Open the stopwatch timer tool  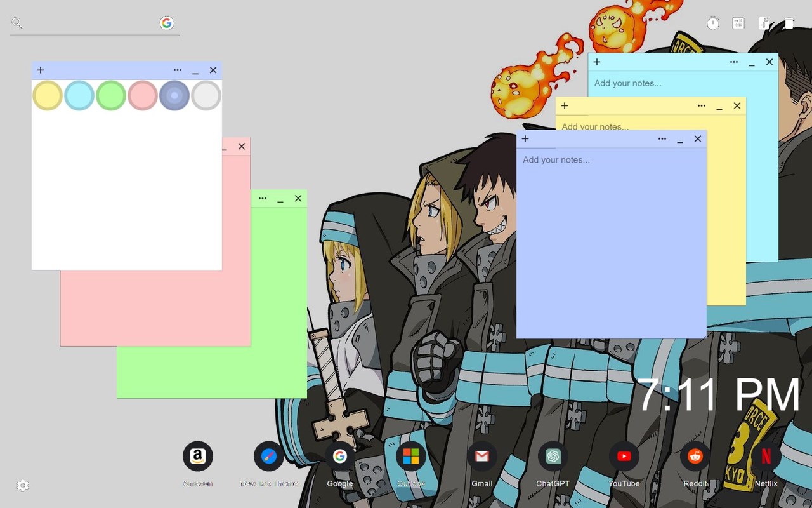(x=713, y=23)
